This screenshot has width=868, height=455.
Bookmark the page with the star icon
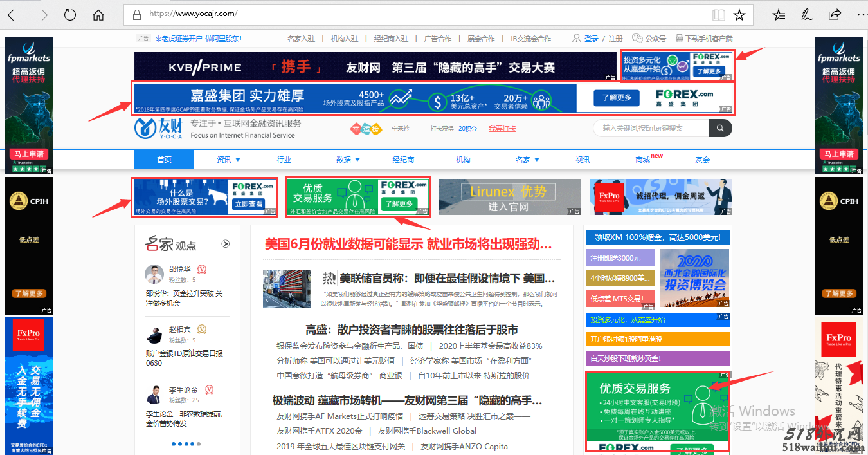(739, 14)
